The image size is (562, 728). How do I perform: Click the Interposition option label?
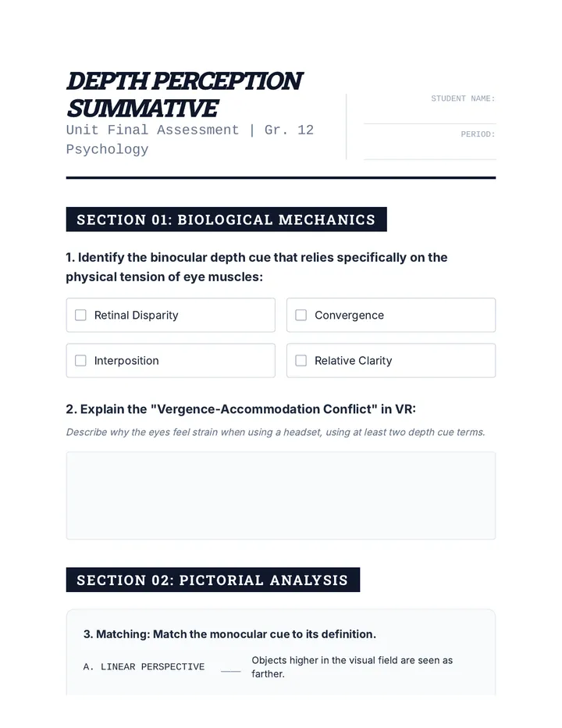click(126, 361)
